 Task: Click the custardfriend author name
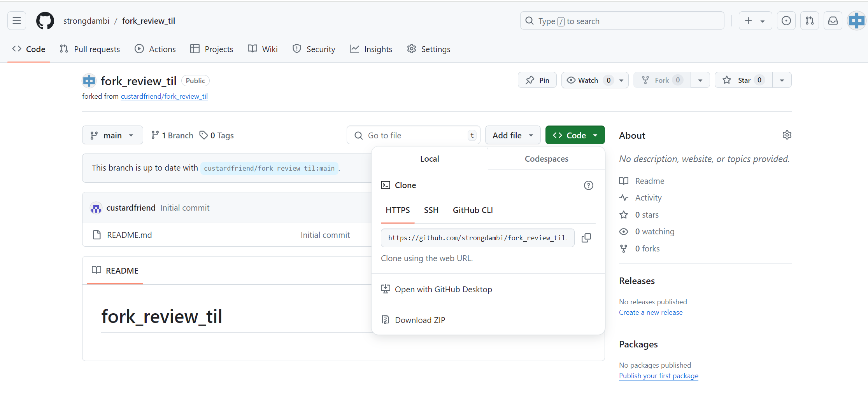[131, 208]
